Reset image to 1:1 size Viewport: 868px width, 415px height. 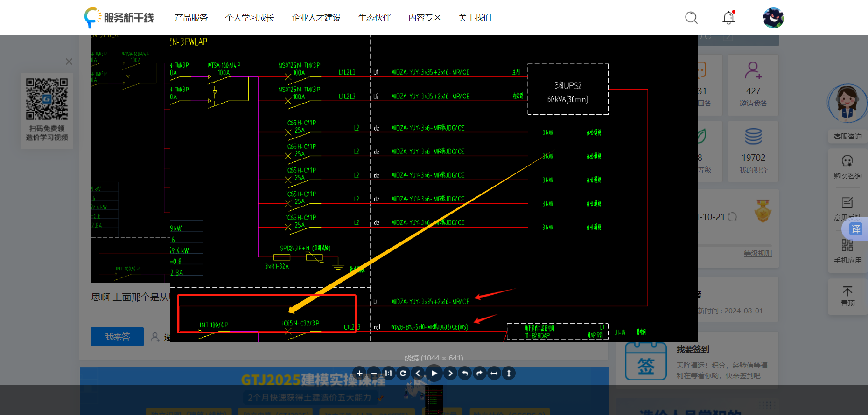[x=388, y=373]
